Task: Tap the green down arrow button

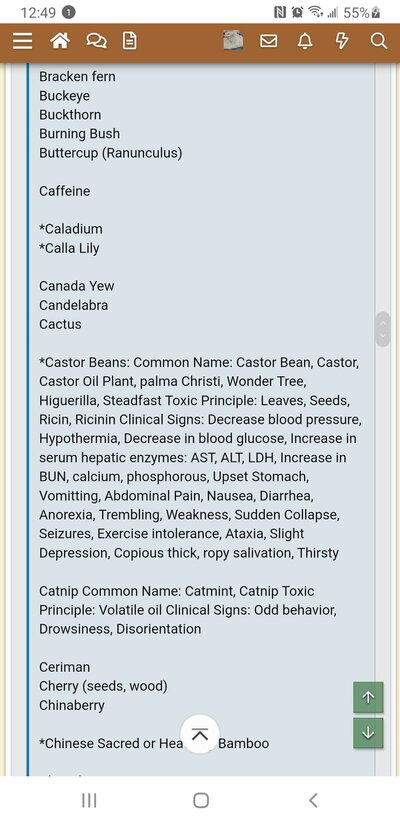Action: [x=368, y=733]
